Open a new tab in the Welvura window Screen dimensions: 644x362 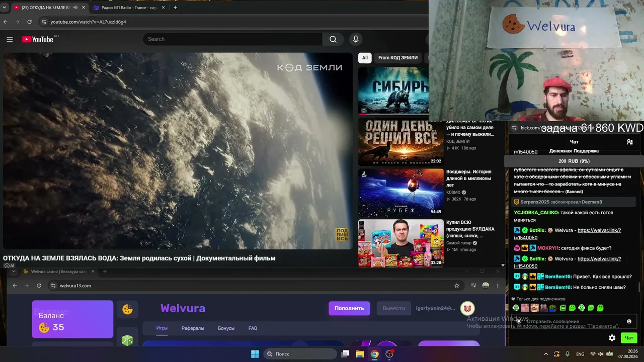pos(105,271)
